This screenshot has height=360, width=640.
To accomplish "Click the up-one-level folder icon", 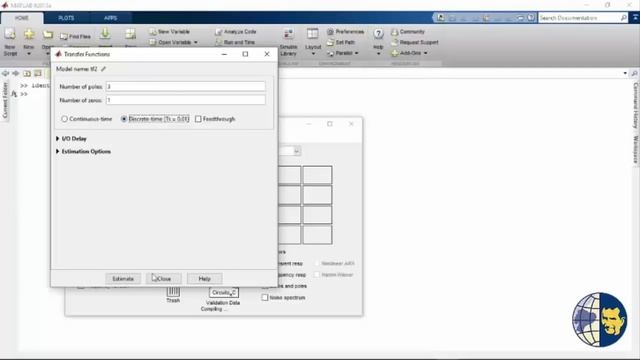I will (x=27, y=73).
